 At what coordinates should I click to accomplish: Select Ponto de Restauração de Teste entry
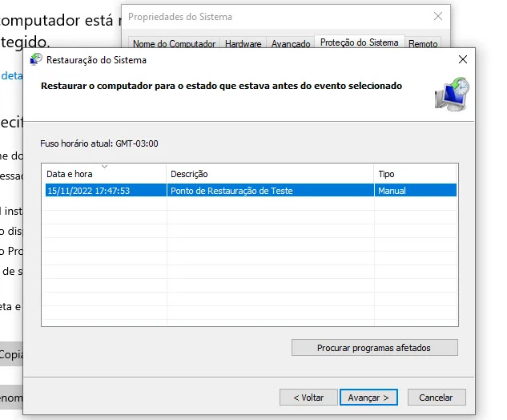click(231, 191)
